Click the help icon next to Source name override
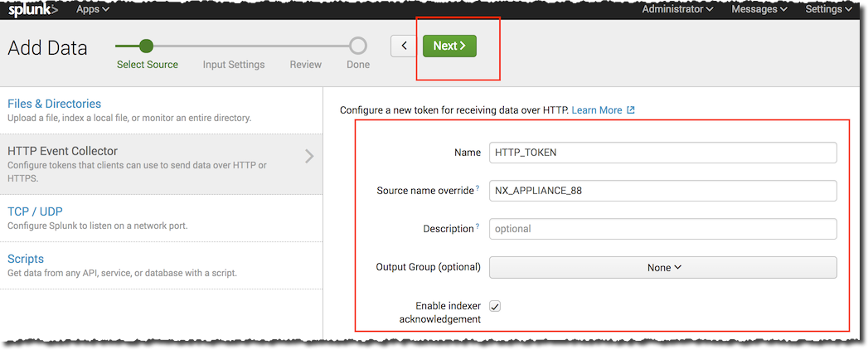 coord(478,188)
